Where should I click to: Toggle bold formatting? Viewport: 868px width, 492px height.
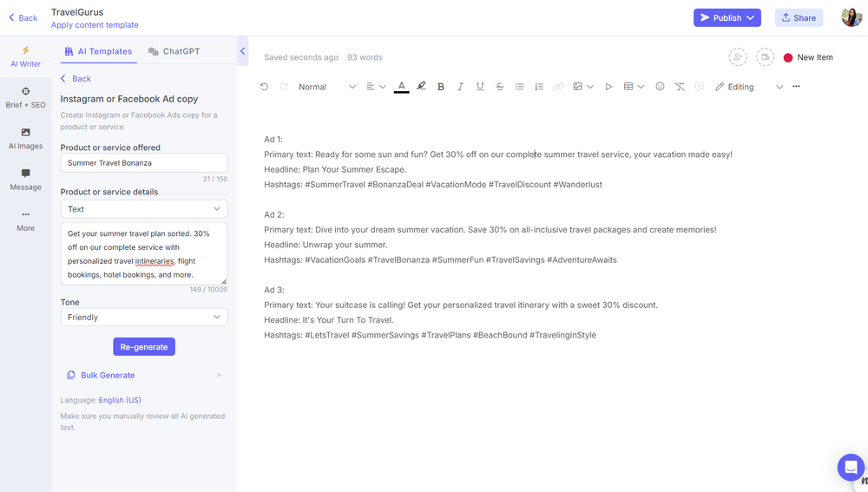tap(441, 87)
